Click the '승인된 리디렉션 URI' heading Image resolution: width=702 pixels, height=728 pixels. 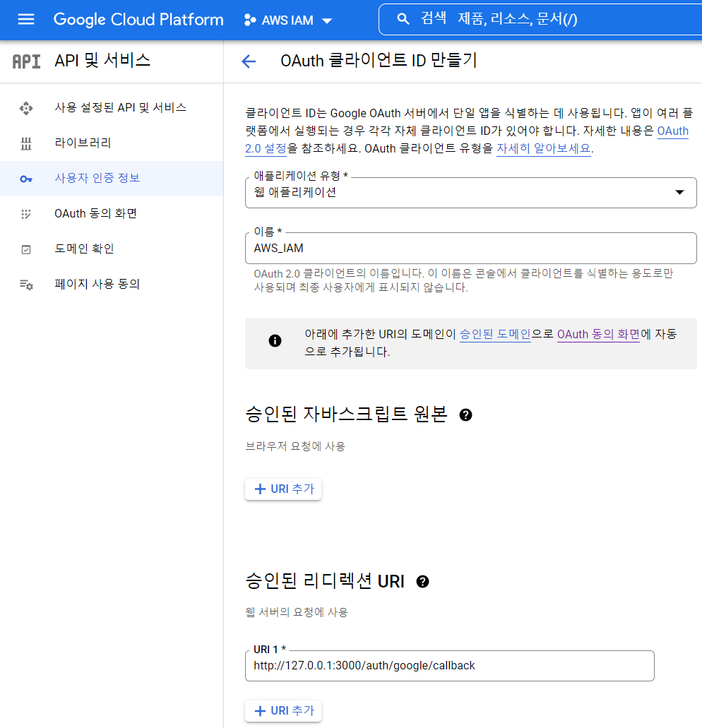325,581
